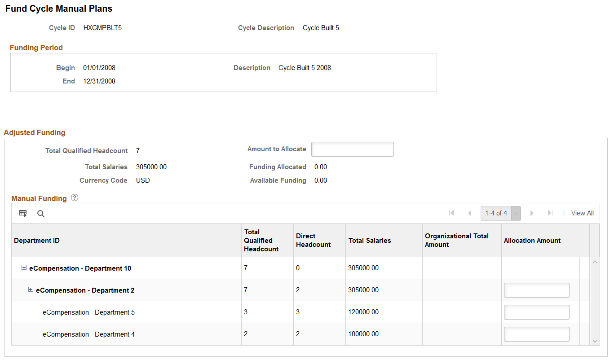Click the View All link
This screenshot has height=364, width=614.
pos(582,213)
